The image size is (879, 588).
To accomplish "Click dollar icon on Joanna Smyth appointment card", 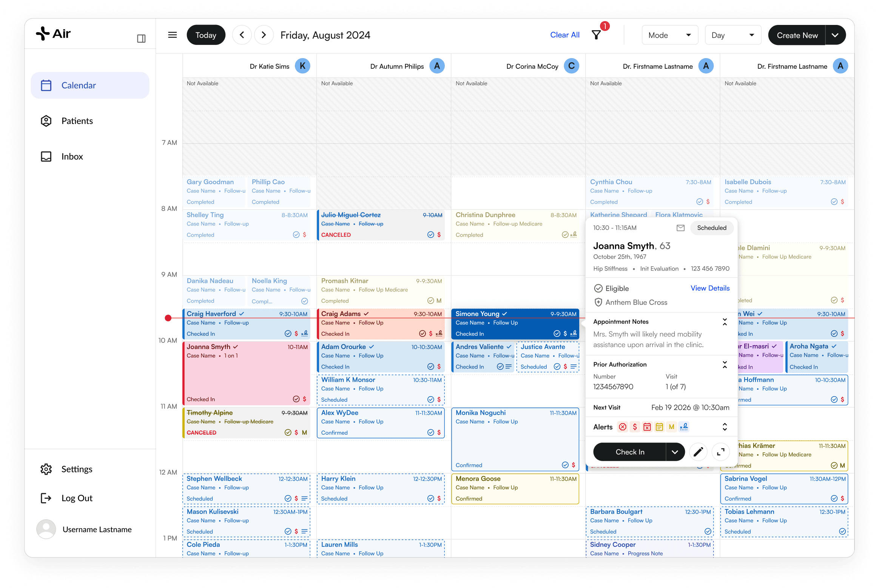I will [304, 399].
